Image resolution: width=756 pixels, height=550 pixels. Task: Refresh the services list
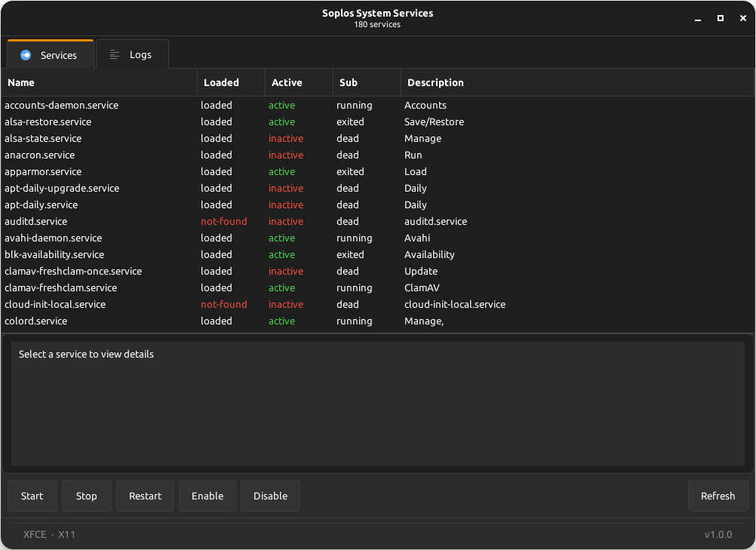[718, 496]
